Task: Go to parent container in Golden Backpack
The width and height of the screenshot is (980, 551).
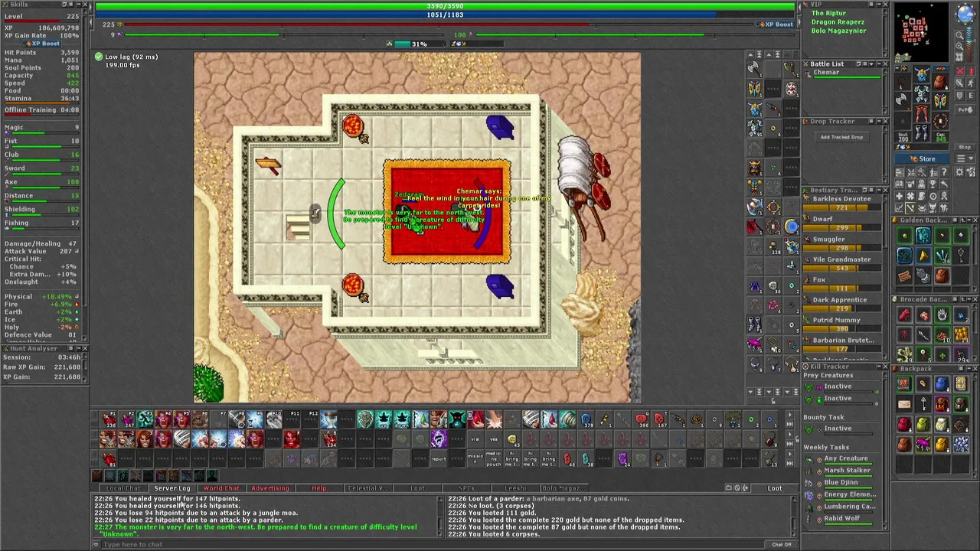Action: 962,220
